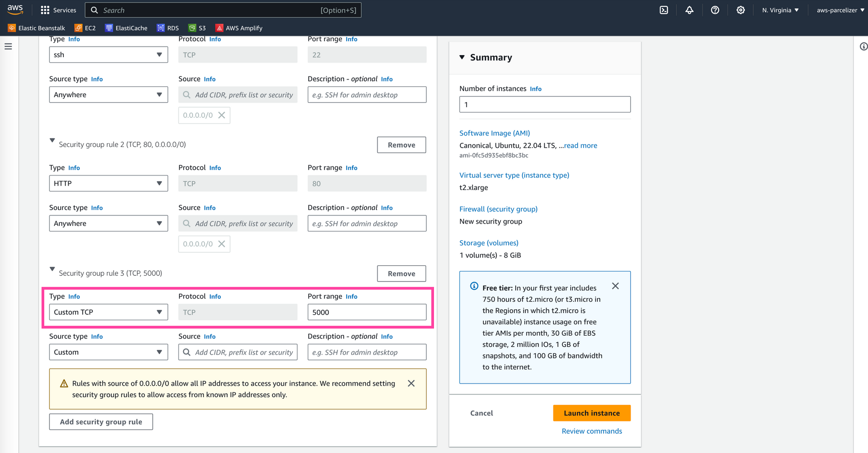View notifications via the bell icon
Viewport: 868px width, 453px height.
coord(689,10)
